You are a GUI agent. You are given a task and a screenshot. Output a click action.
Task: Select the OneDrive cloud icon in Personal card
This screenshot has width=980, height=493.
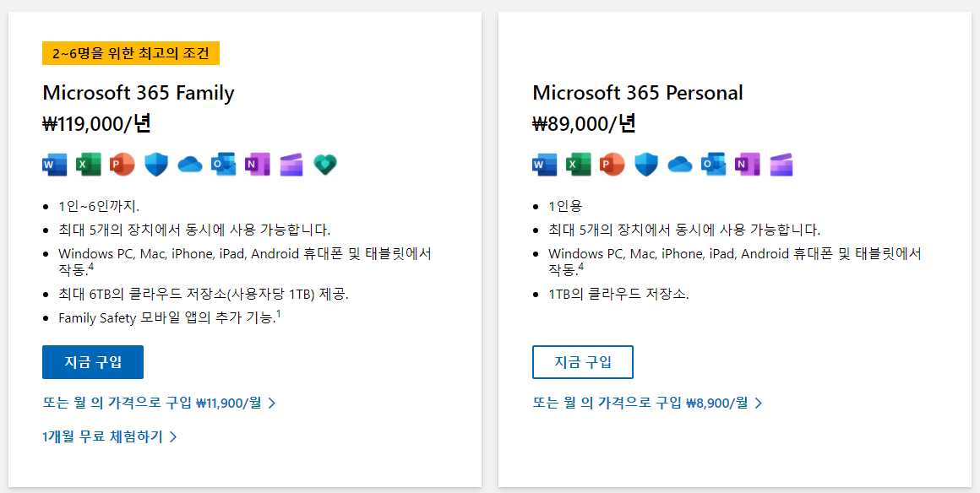tap(679, 165)
